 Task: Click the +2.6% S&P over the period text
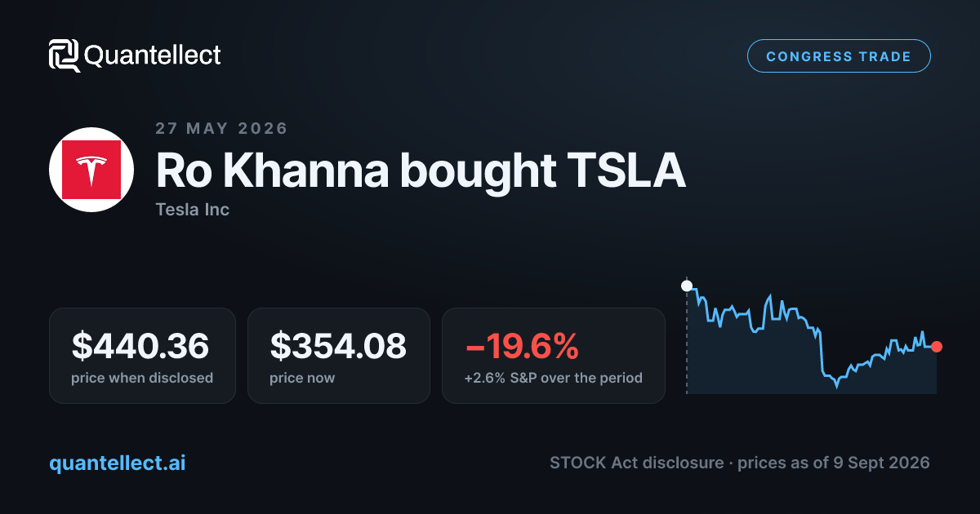tap(554, 378)
